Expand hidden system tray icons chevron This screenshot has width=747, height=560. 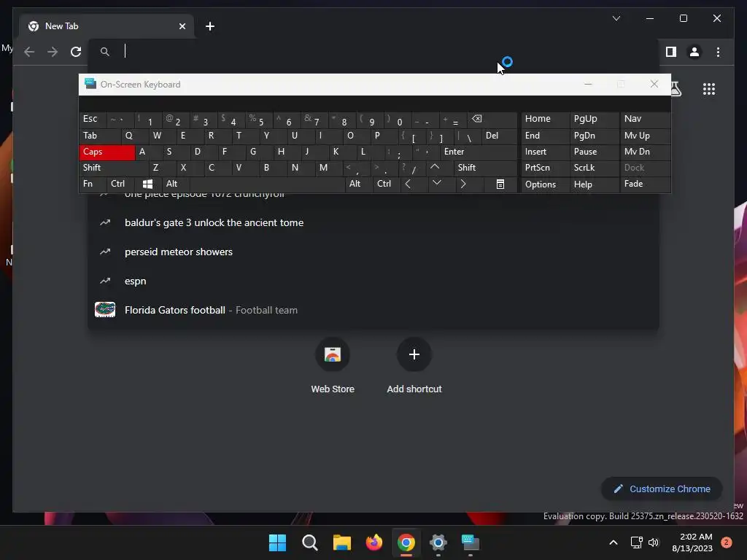(614, 542)
